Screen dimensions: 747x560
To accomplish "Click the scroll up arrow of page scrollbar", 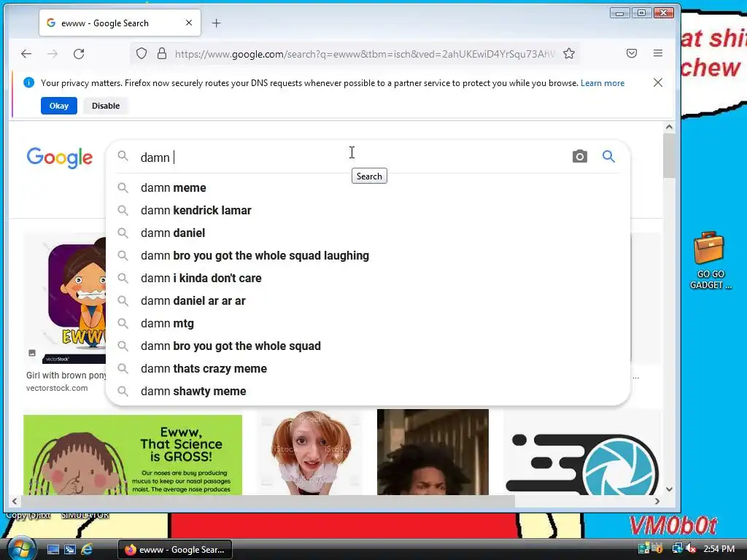I will point(669,127).
